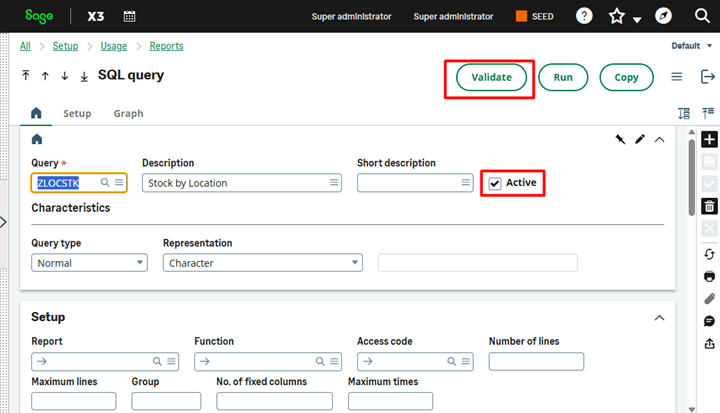
Task: Click the search magnifier in top bar
Action: tap(700, 17)
